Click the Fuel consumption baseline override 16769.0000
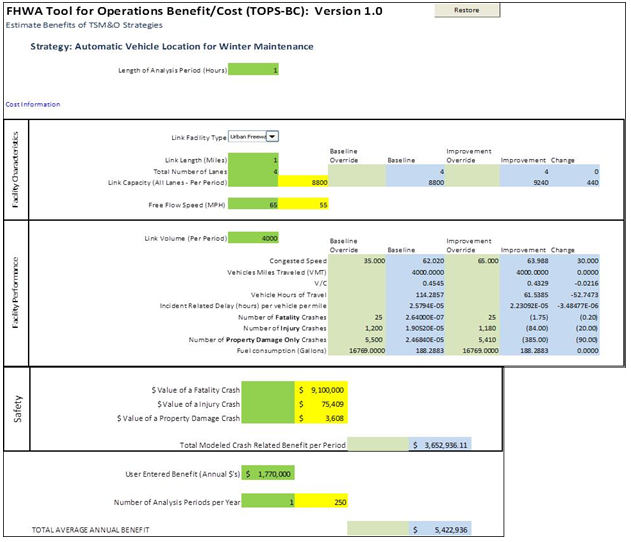 point(357,350)
